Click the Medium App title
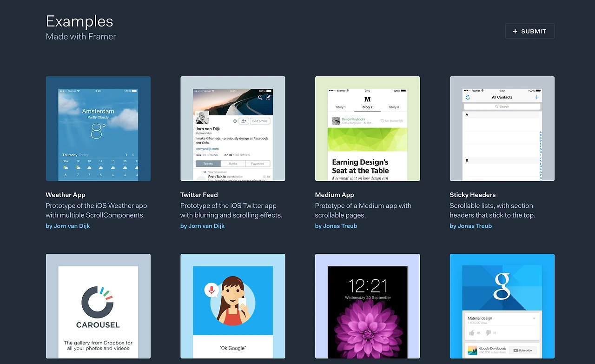 [335, 195]
